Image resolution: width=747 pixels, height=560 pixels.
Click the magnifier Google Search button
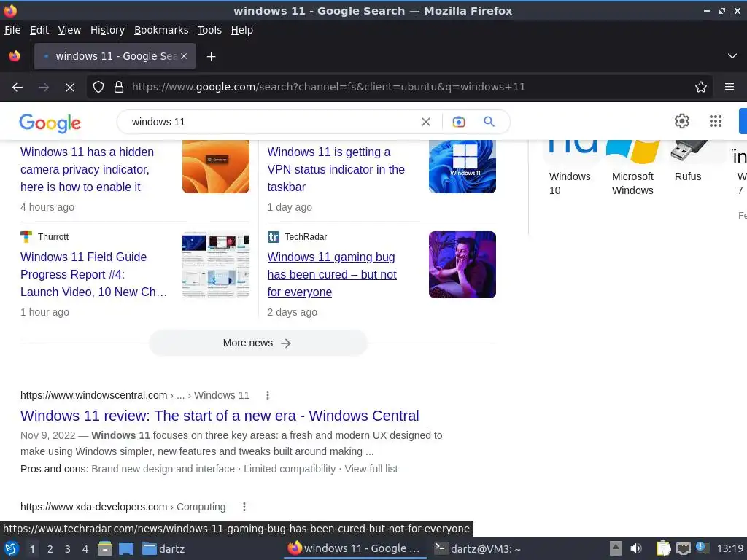tap(489, 122)
